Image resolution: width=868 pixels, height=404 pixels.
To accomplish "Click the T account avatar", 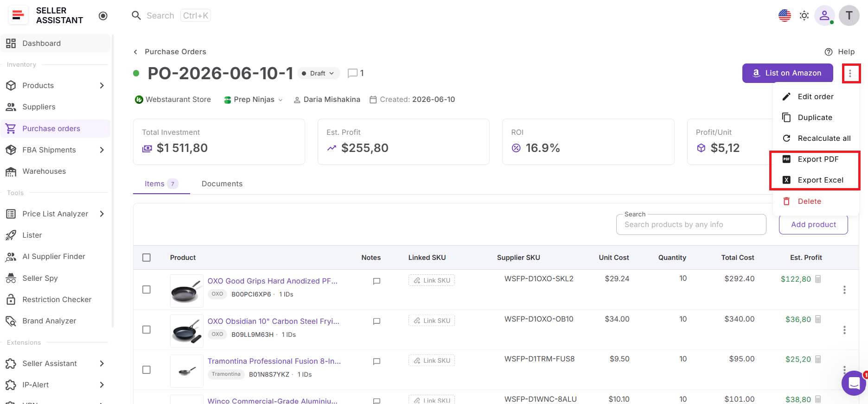I will point(849,16).
